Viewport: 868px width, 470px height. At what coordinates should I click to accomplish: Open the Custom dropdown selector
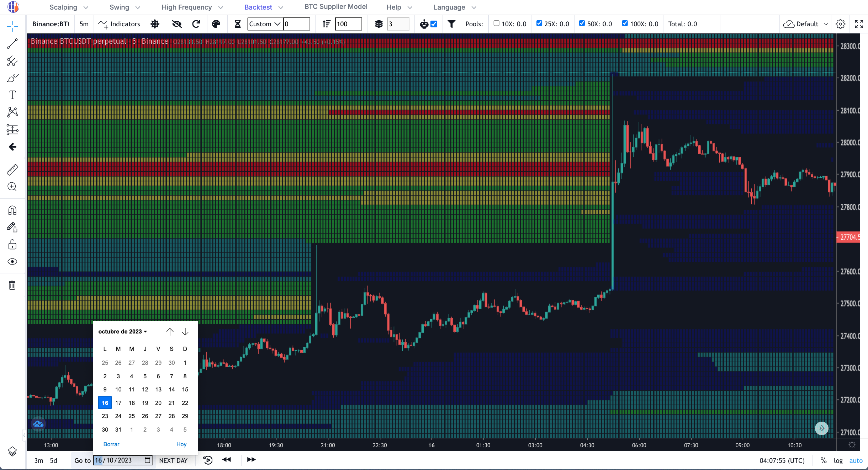[x=265, y=24]
